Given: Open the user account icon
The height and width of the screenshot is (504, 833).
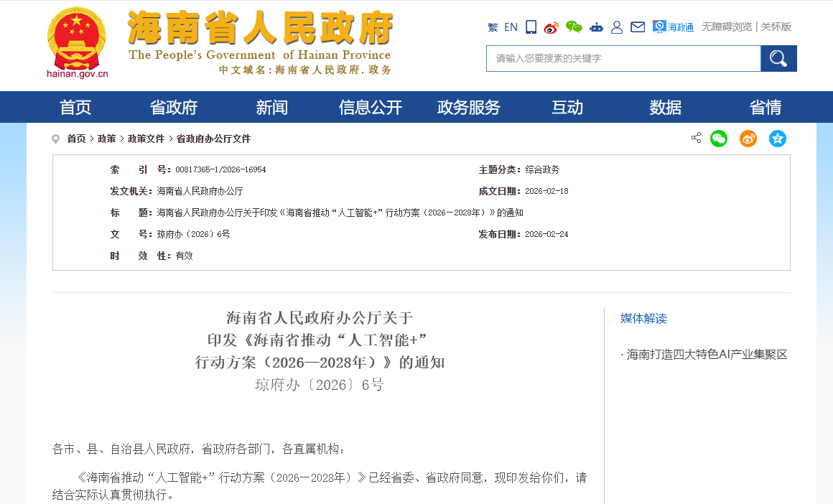Looking at the screenshot, I should pos(617,27).
